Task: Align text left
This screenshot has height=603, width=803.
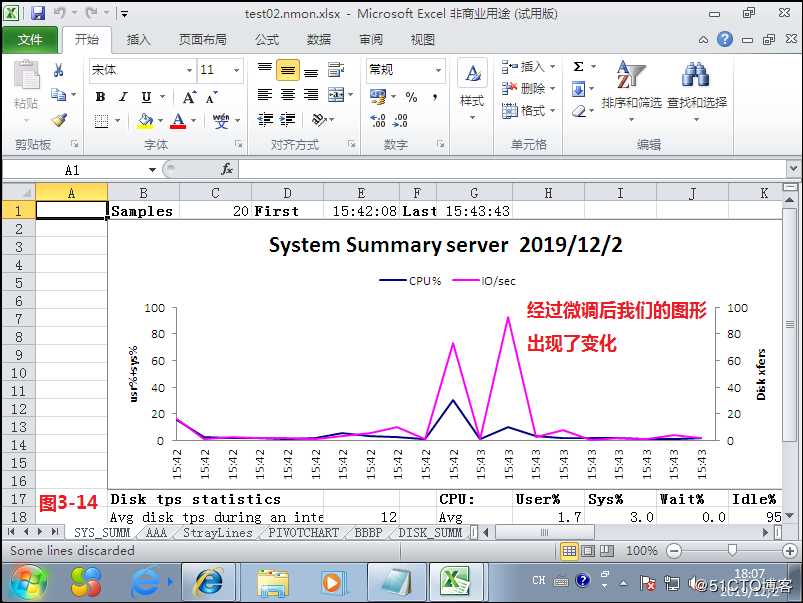Action: [x=265, y=95]
